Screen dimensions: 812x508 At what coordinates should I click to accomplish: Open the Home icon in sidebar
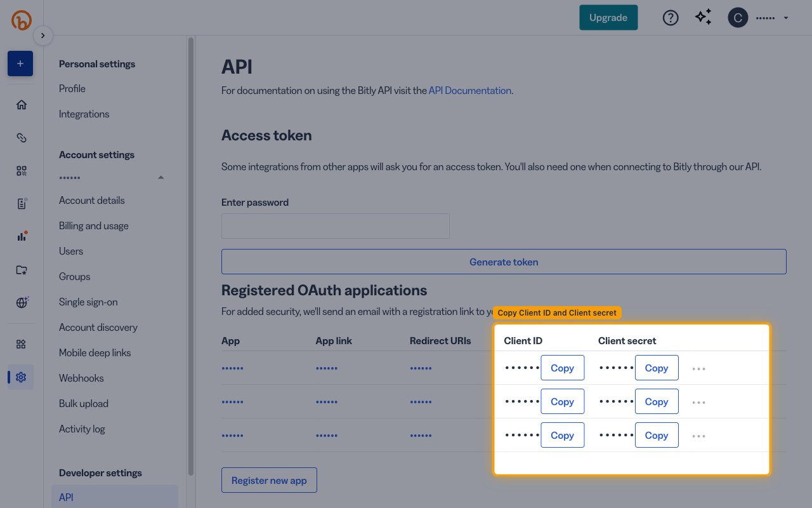[22, 105]
